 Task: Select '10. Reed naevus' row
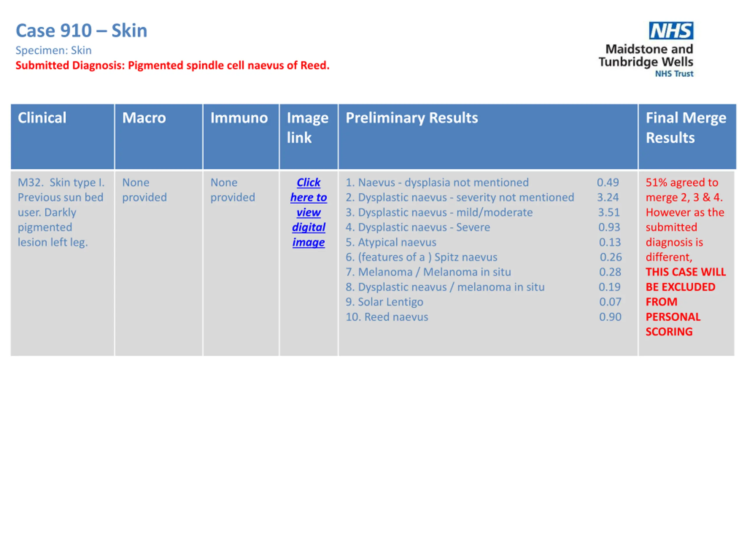click(x=387, y=317)
